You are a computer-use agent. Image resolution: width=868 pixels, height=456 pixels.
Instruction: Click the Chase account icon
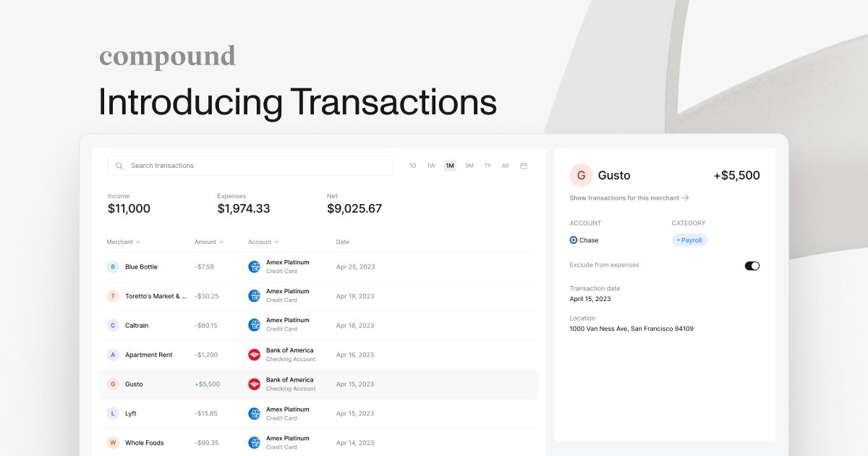coord(574,240)
